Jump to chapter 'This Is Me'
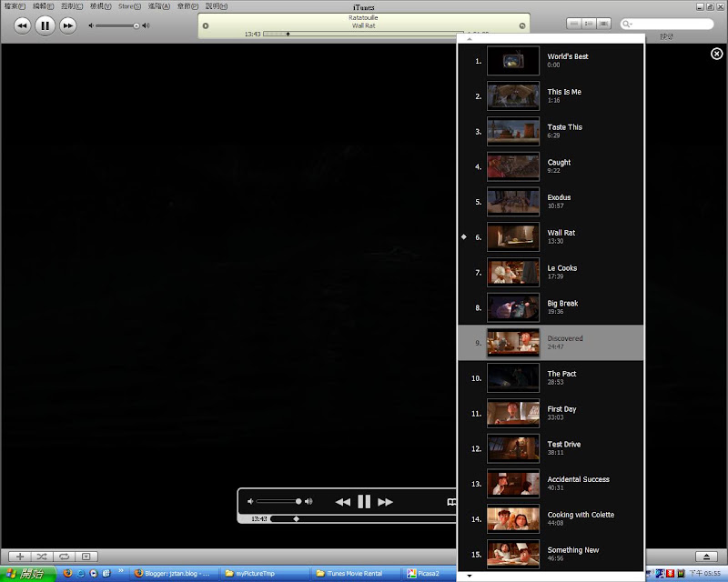Image resolution: width=728 pixels, height=582 pixels. tap(551, 96)
